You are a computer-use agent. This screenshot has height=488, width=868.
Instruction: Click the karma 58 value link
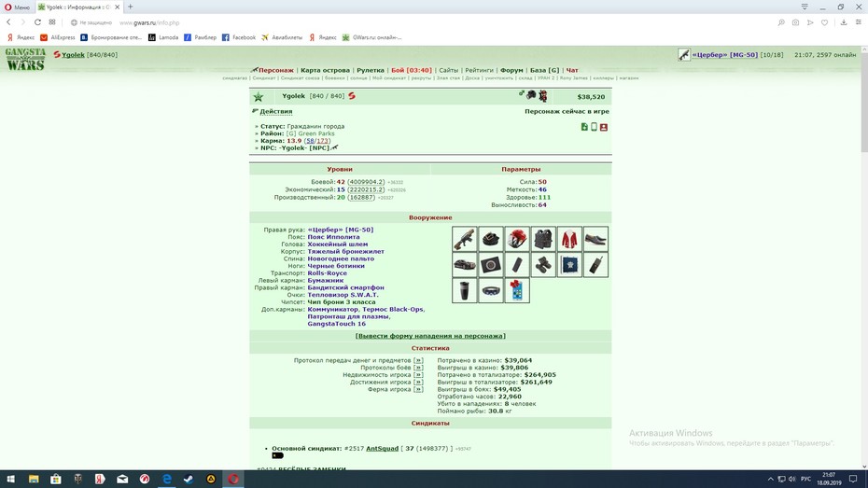point(310,141)
